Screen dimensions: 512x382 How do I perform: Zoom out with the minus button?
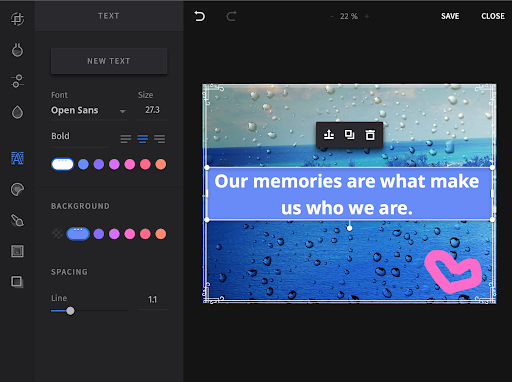[x=331, y=16]
